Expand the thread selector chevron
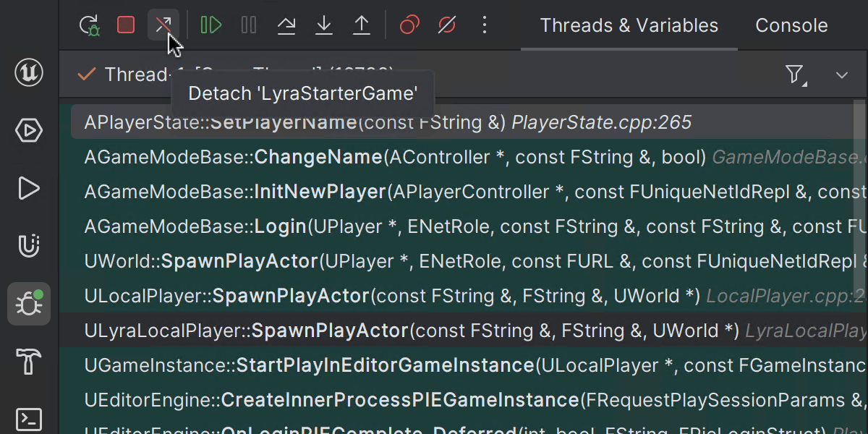The height and width of the screenshot is (434, 868). coord(841,75)
